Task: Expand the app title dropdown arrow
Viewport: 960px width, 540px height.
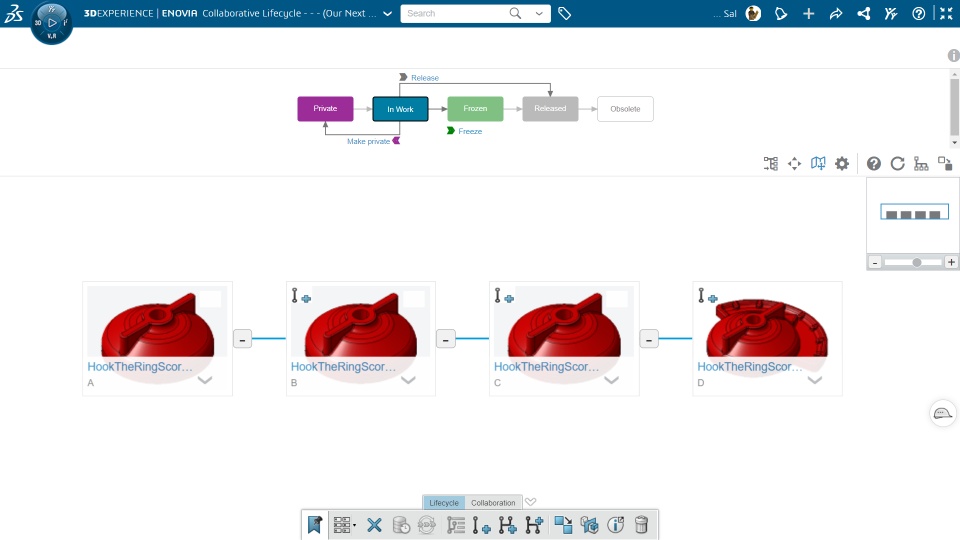Action: coord(387,13)
